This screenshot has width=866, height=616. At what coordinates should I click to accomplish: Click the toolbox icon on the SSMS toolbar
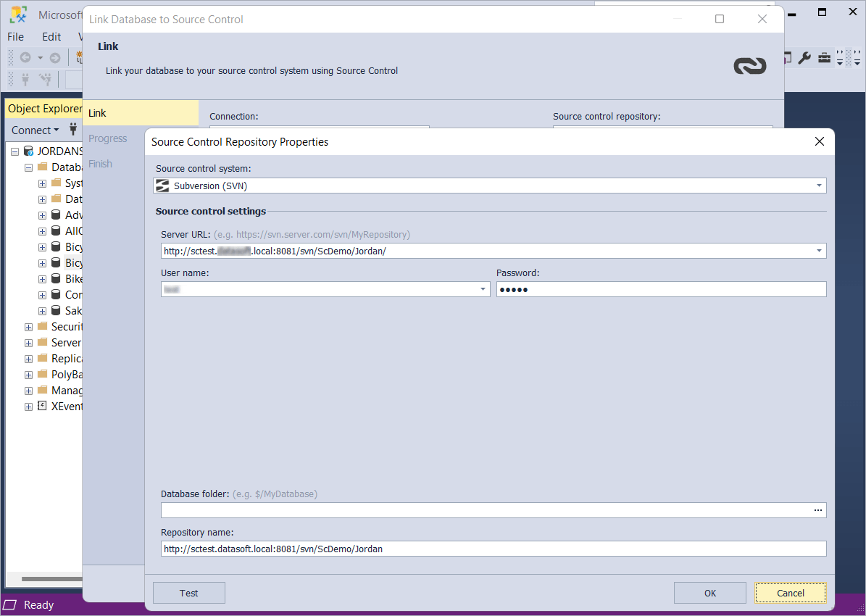(x=824, y=57)
